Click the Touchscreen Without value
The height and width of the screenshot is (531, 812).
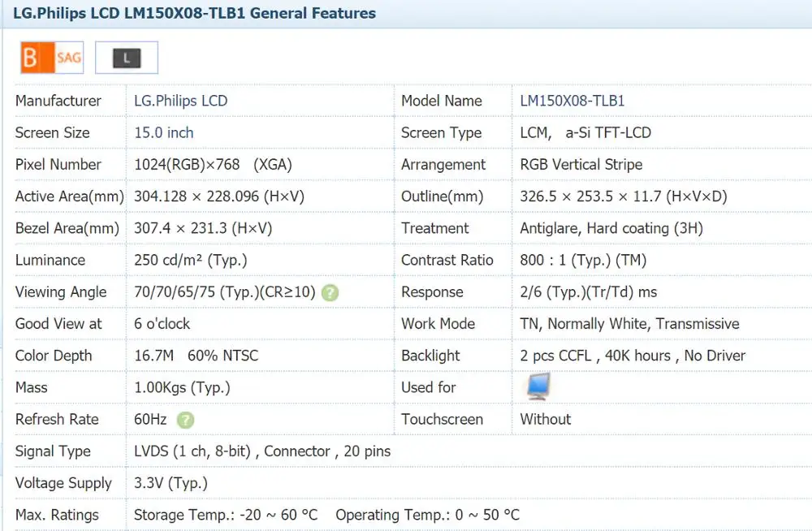point(545,419)
